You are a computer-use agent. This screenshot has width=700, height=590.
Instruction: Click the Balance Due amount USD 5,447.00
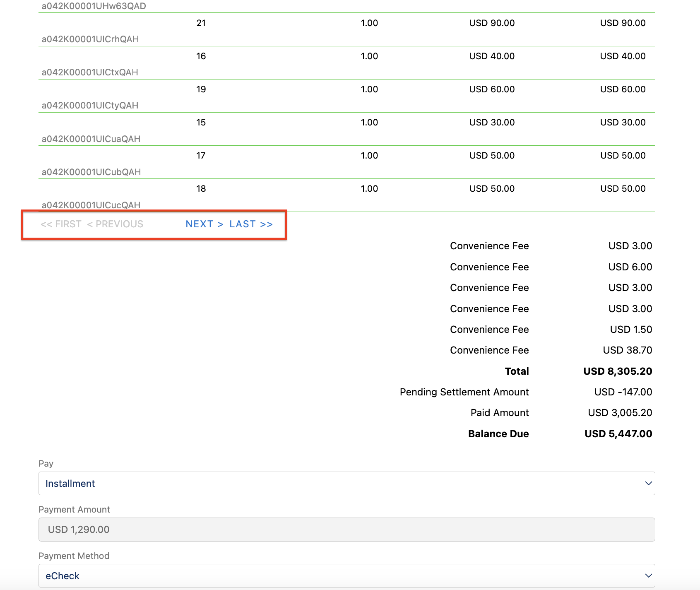[x=618, y=433]
